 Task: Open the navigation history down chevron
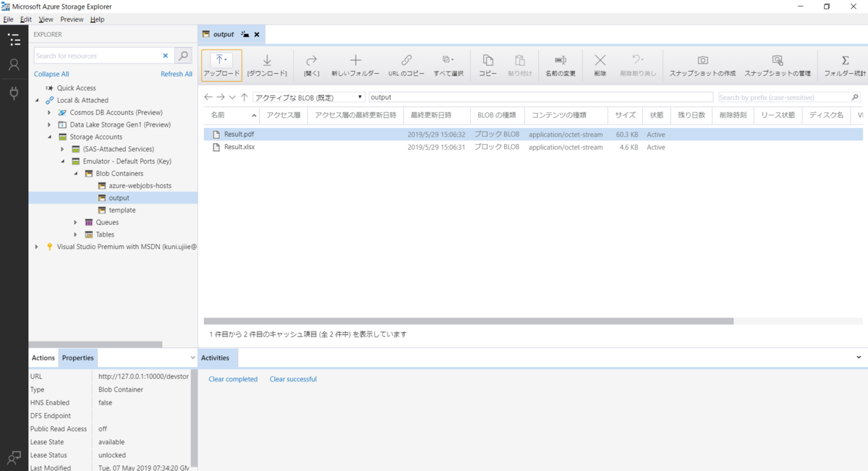[x=232, y=97]
